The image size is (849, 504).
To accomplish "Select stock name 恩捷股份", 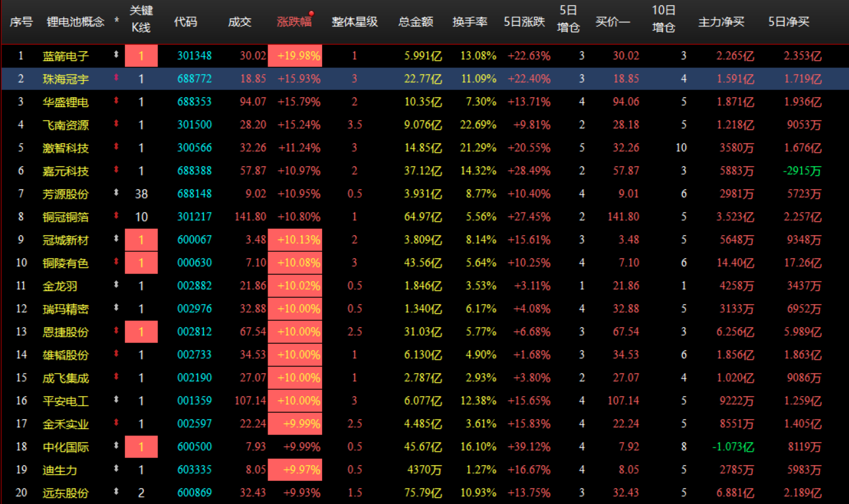I will (66, 332).
